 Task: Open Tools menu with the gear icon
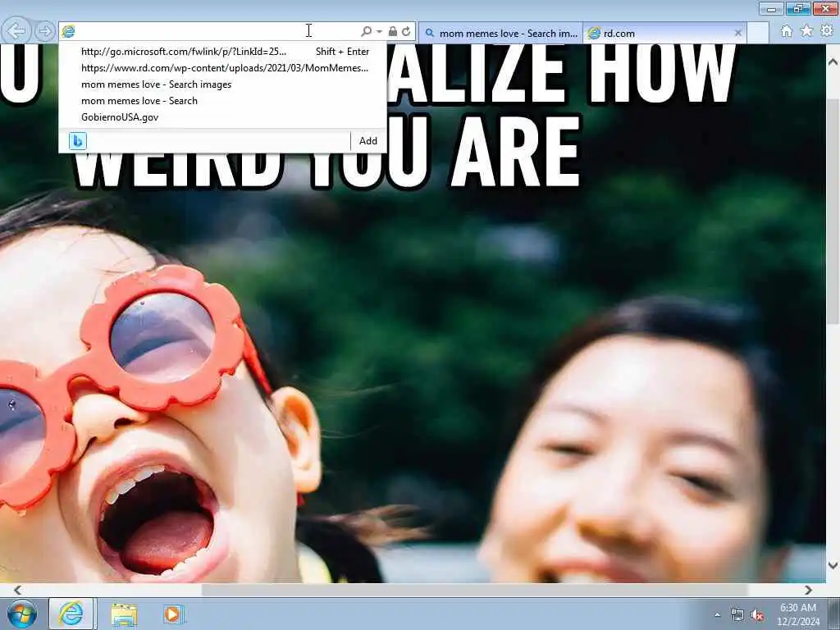[827, 31]
